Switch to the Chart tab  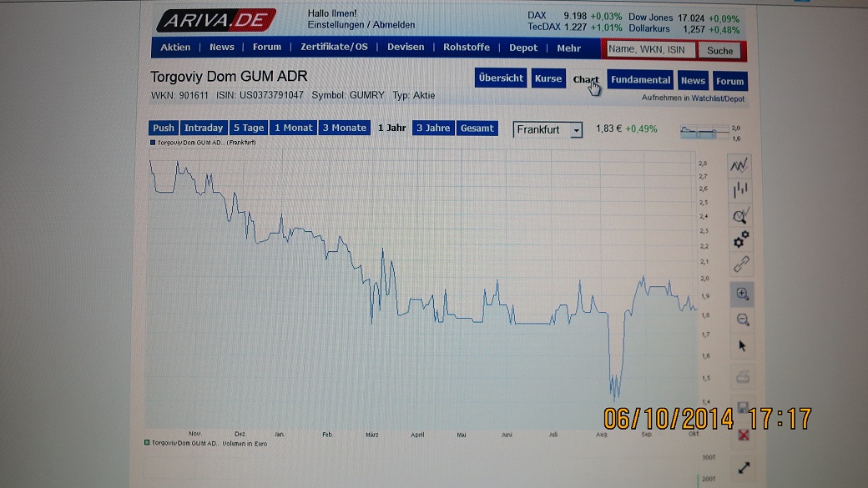586,80
